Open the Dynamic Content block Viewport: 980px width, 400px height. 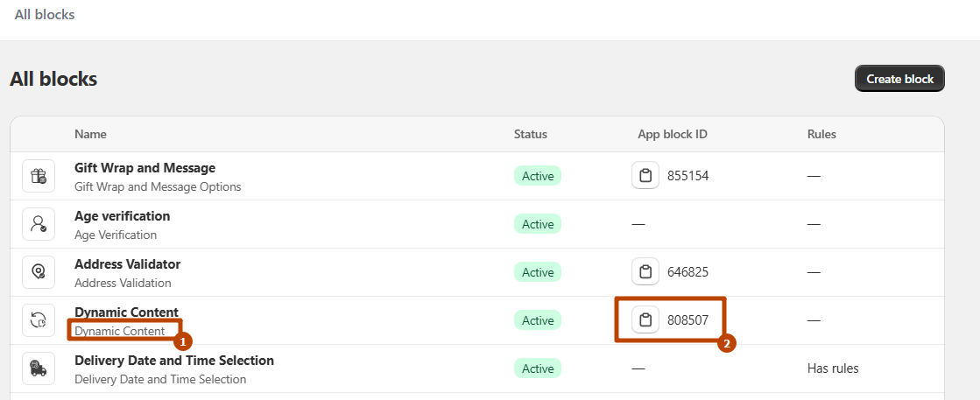(126, 312)
